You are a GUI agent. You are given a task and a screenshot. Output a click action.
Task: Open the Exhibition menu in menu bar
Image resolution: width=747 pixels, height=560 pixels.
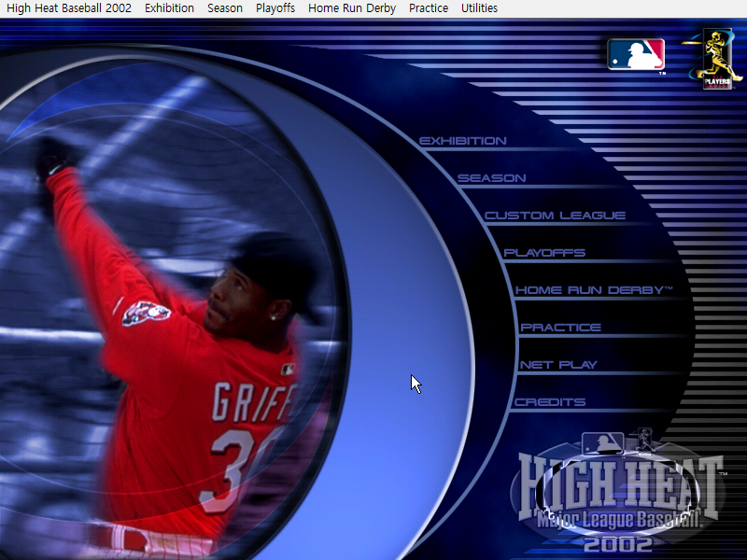coord(169,8)
